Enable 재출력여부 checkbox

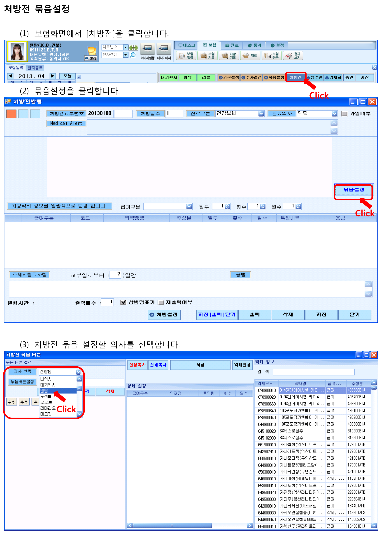tap(161, 302)
